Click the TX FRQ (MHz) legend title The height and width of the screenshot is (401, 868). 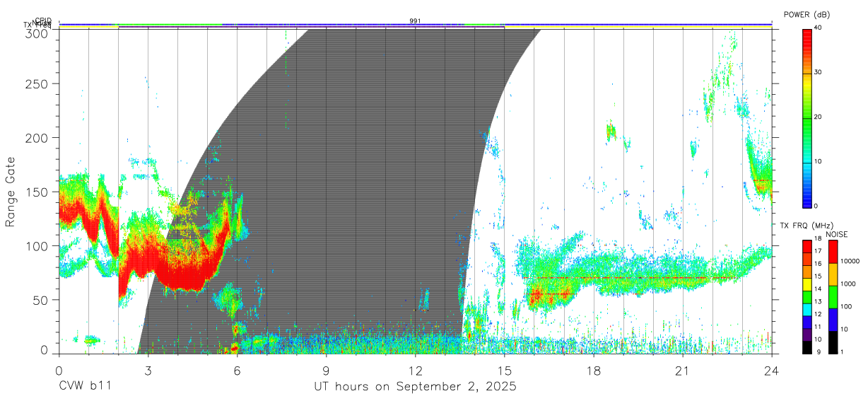(807, 226)
